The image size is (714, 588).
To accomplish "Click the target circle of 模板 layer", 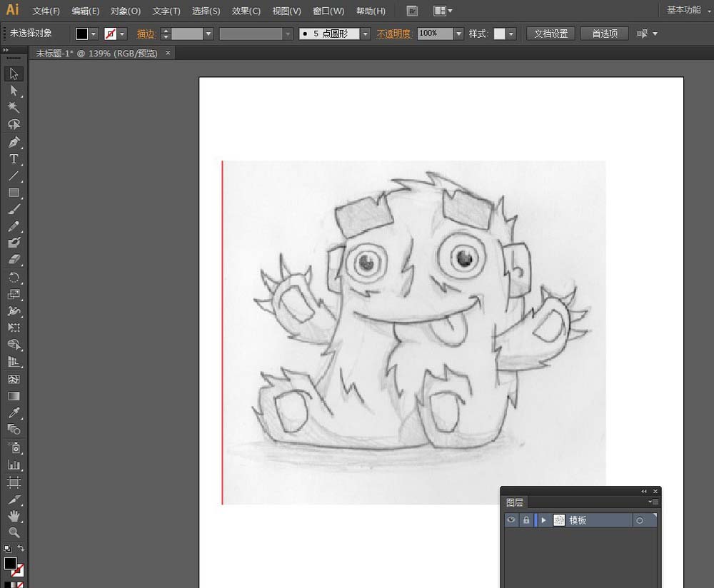I will click(x=640, y=520).
